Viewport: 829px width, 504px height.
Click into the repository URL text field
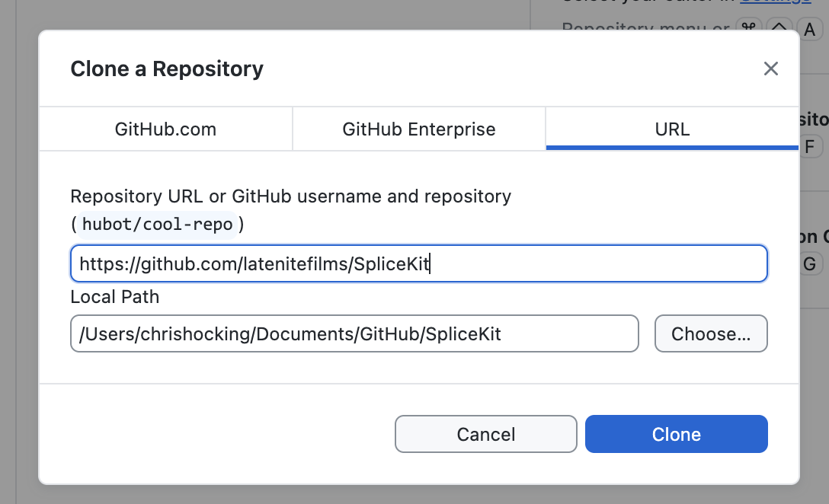(x=418, y=264)
